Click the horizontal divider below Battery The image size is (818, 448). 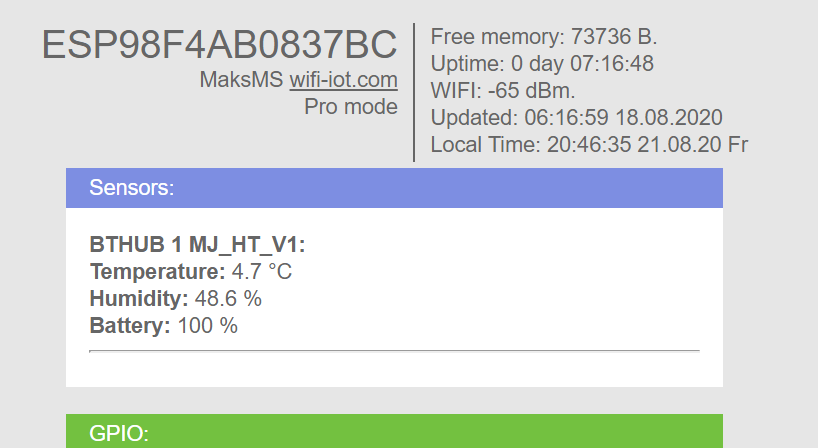point(394,351)
